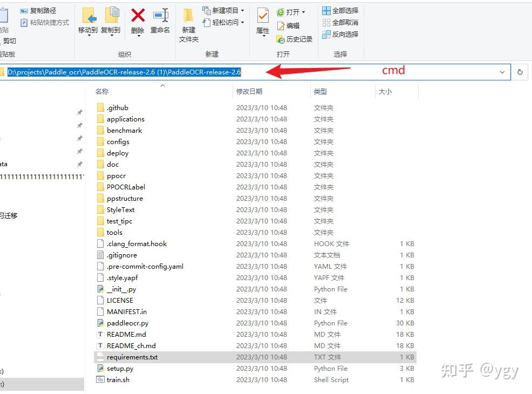Open the Open (打开) dropdown in ribbon

(x=290, y=12)
